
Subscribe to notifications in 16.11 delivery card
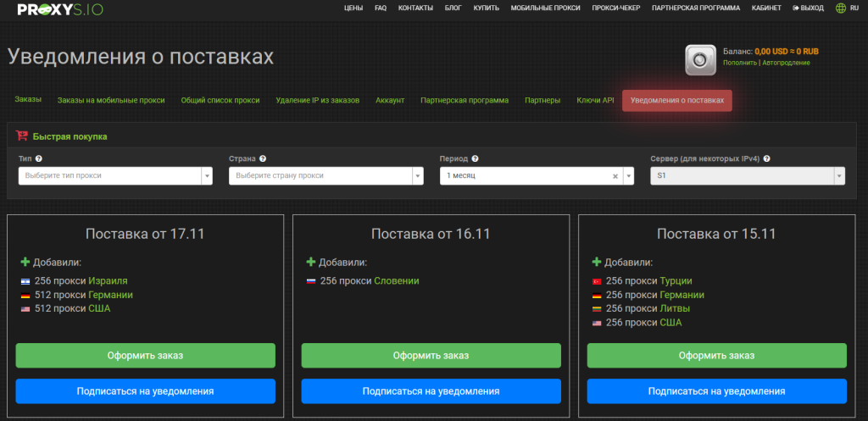coord(431,391)
